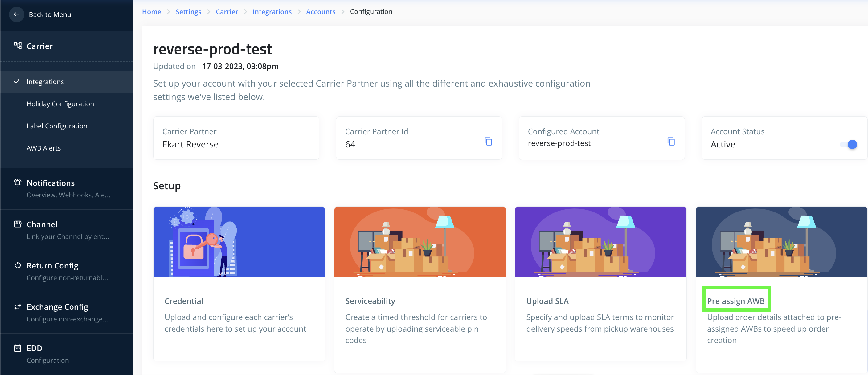Open the EDD Configuration section
The image size is (868, 375).
point(67,354)
